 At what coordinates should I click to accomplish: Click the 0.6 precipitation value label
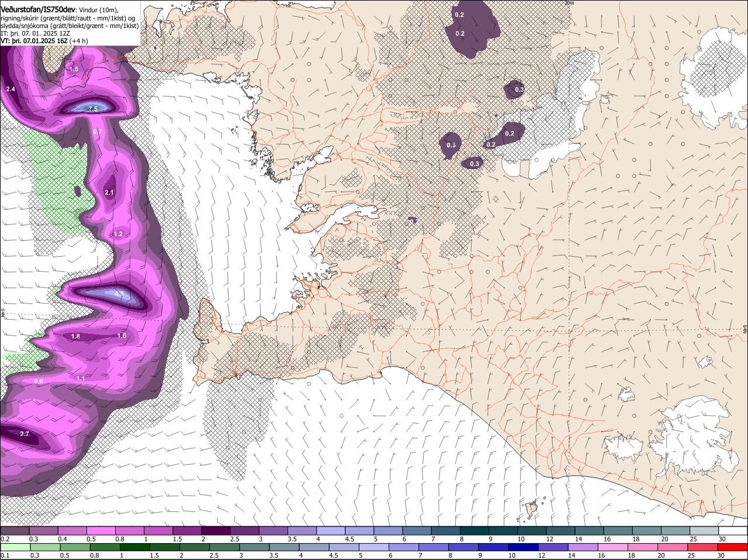click(x=39, y=381)
